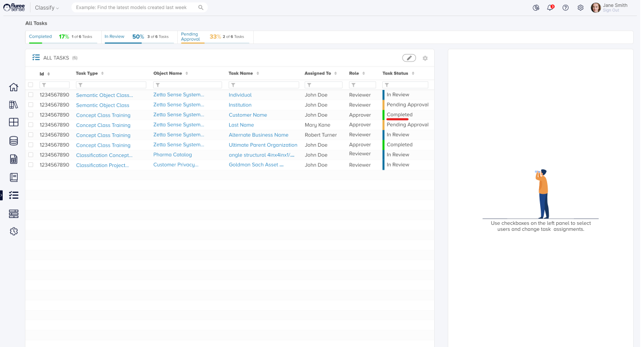Open the table settings gear icon

(425, 58)
